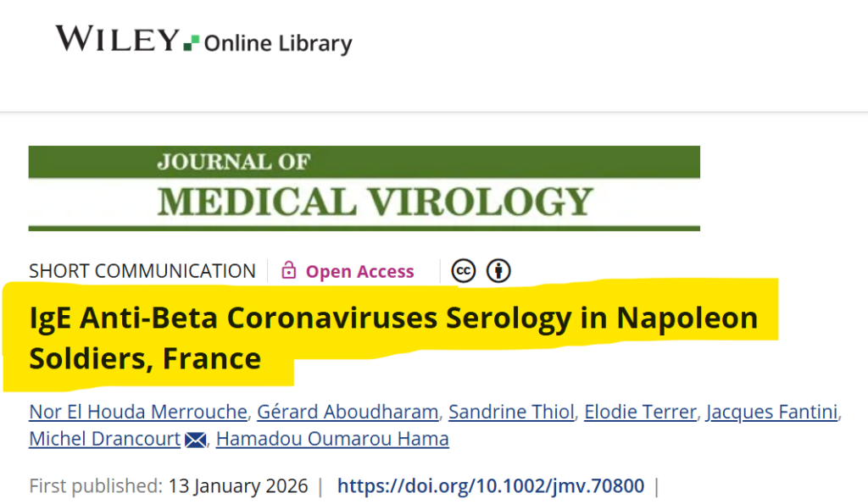Click corresponding author Michel Drancourt
This screenshot has width=868, height=504.
click(105, 440)
